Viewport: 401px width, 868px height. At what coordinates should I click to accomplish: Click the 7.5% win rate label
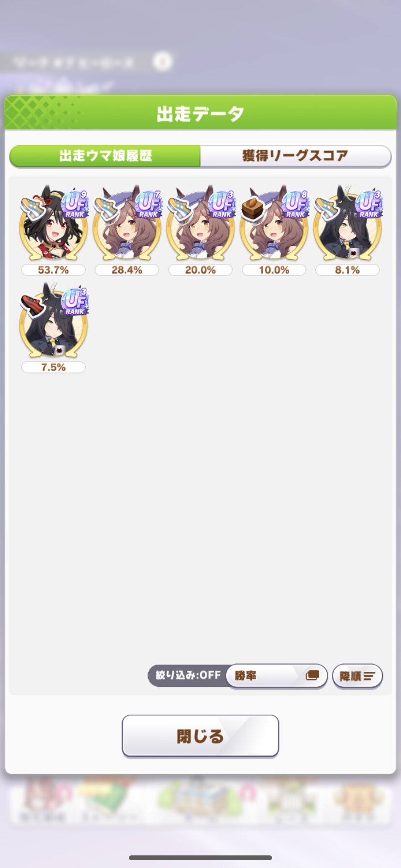click(53, 367)
